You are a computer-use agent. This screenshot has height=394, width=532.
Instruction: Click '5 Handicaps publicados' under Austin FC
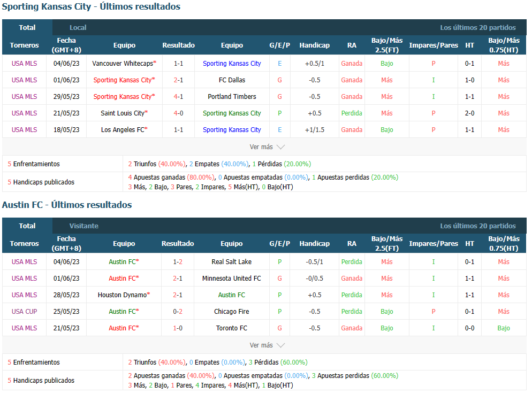(x=41, y=381)
